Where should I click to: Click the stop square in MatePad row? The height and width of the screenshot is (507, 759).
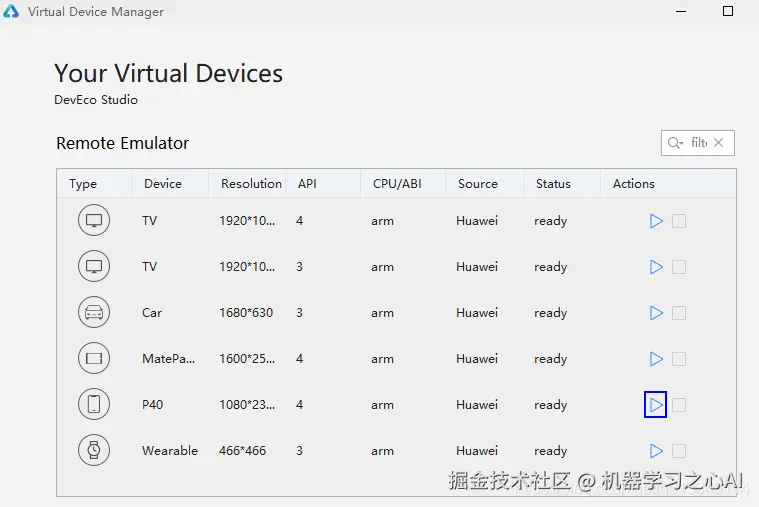[679, 359]
